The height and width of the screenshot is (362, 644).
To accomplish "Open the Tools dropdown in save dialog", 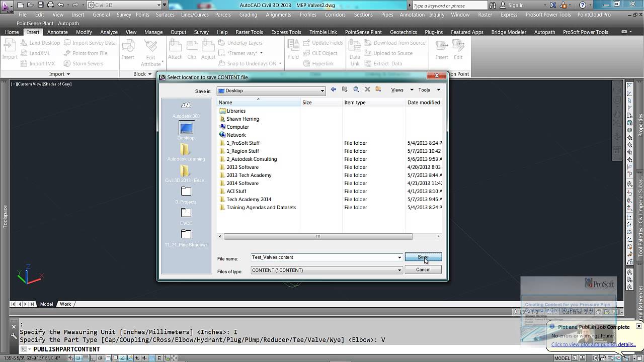I will [x=429, y=90].
